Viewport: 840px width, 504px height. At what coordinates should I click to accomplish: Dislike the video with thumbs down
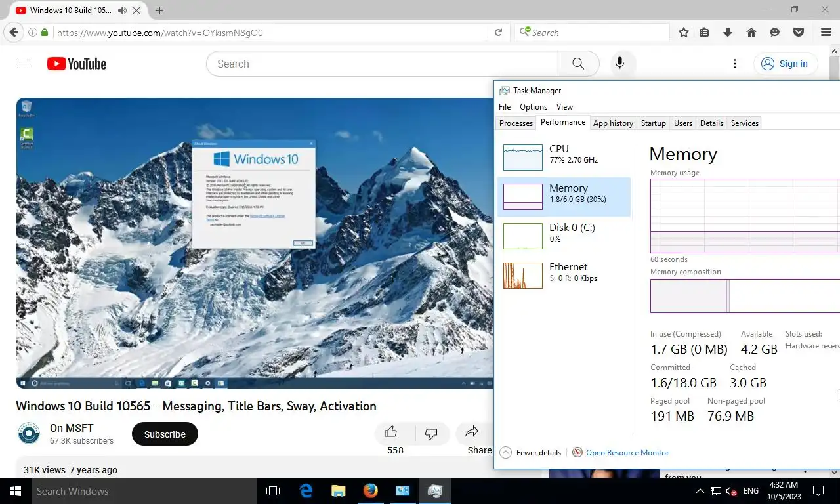(431, 433)
